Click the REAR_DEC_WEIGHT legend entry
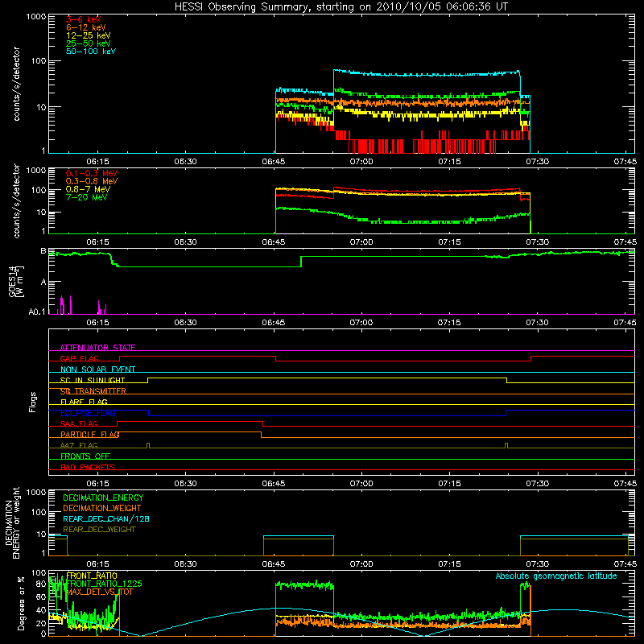The height and width of the screenshot is (644, 644). point(99,530)
